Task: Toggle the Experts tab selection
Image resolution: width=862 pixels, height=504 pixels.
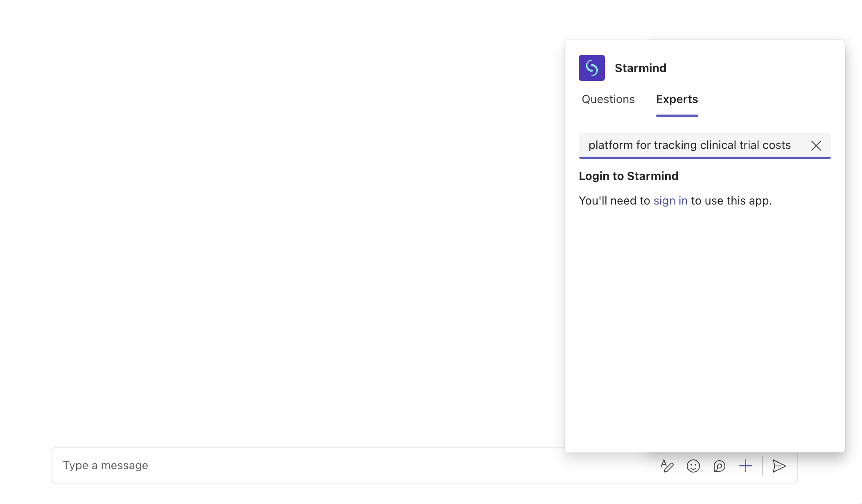Action: click(677, 99)
